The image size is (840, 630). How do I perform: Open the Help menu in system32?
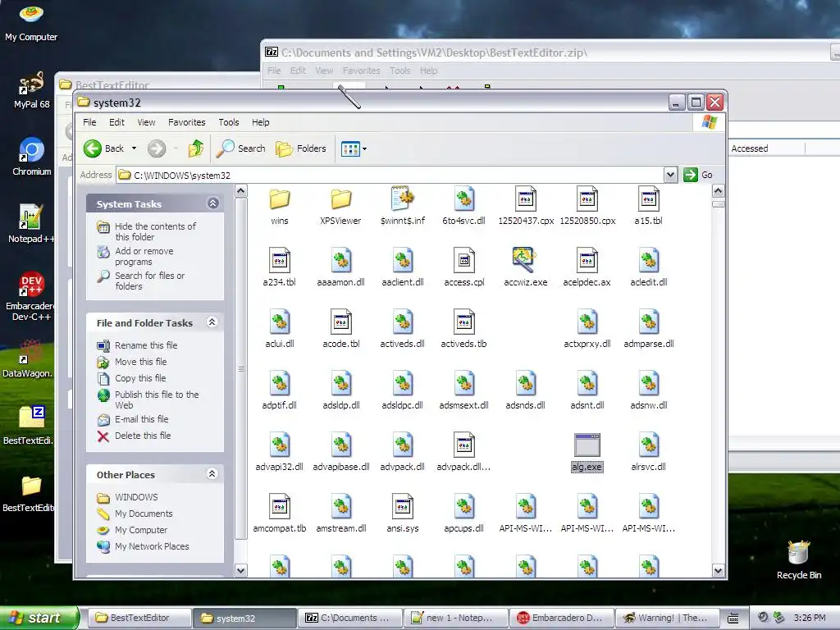point(261,122)
